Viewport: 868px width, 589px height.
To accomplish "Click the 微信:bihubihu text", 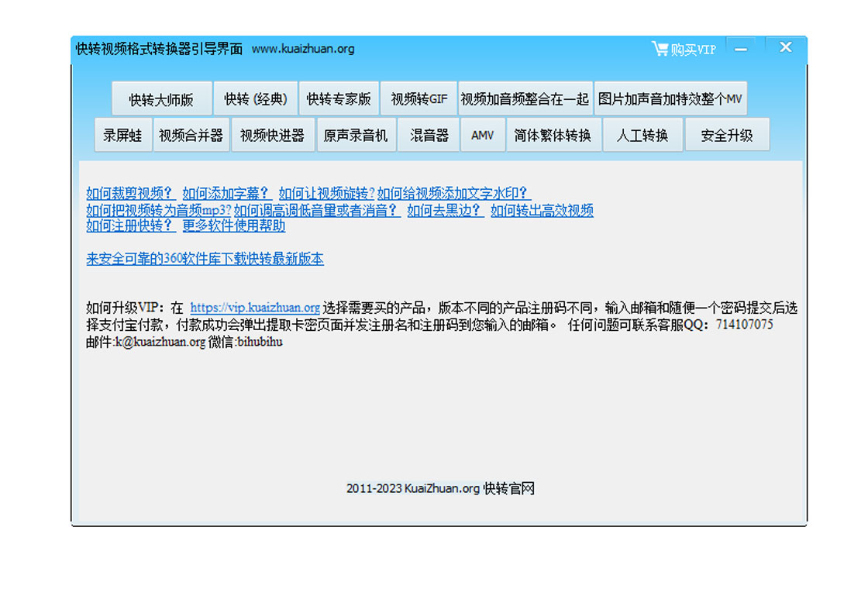I will [245, 342].
